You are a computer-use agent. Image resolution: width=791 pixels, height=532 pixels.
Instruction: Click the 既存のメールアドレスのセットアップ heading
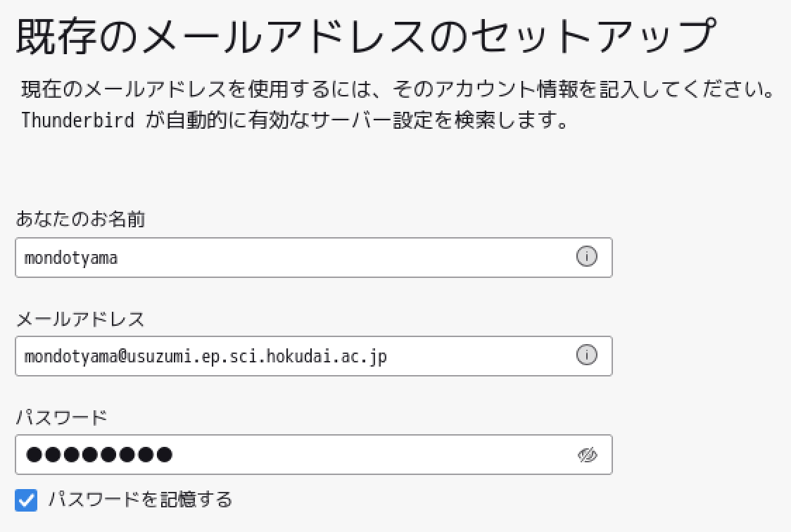point(366,36)
